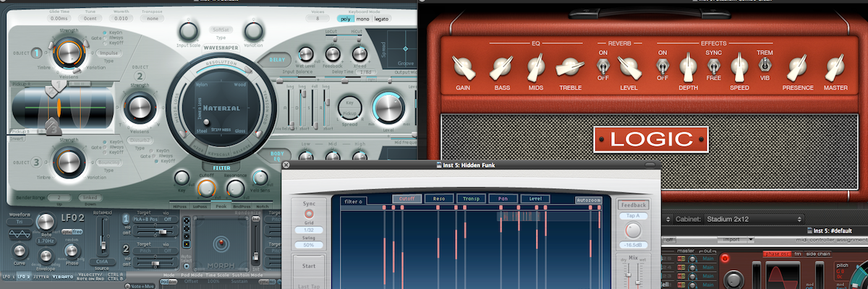Click the Gain knob on the amp
This screenshot has height=289, width=868.
(x=463, y=68)
